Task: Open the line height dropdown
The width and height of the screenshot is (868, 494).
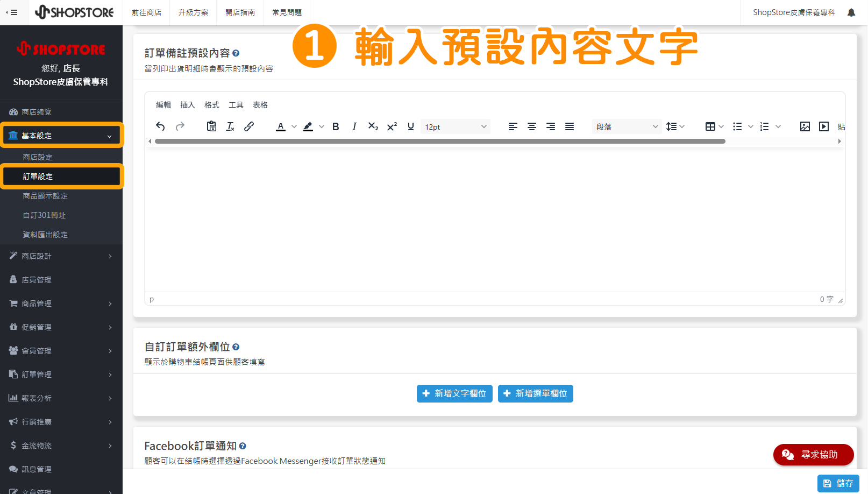Action: pos(675,126)
